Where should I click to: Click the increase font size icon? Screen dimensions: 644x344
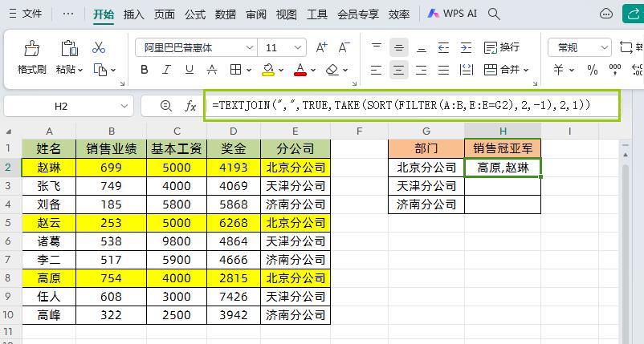[321, 47]
